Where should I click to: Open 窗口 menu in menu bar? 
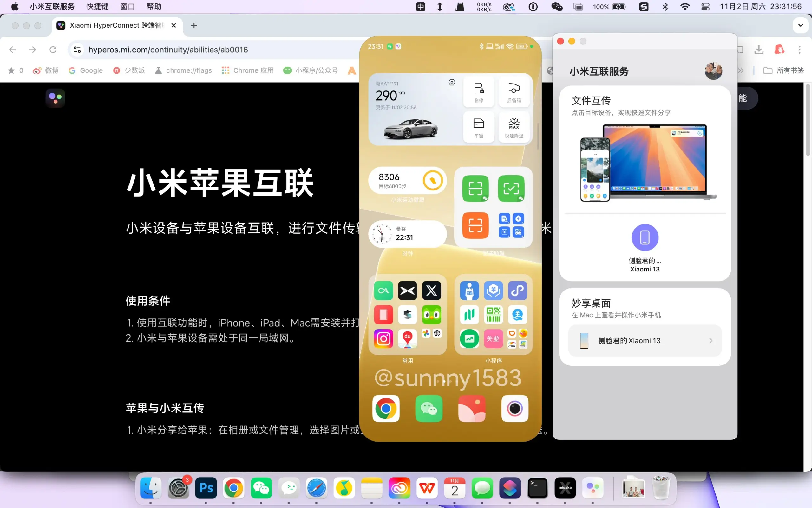(x=127, y=7)
